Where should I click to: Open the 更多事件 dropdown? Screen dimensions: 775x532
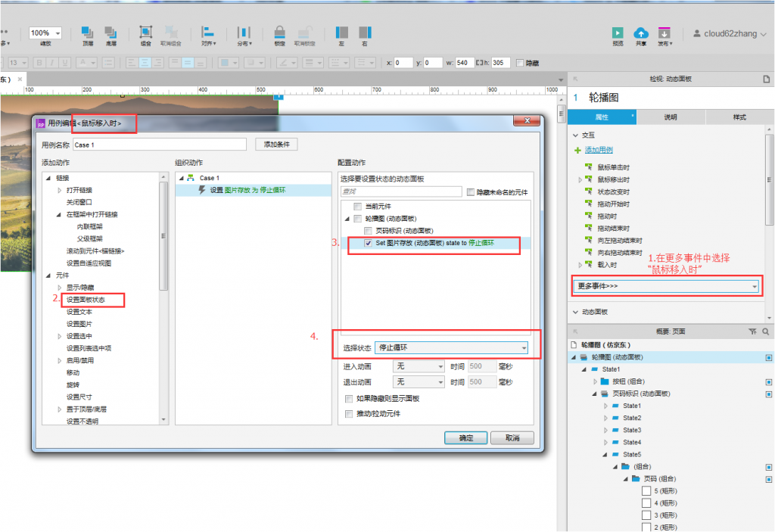667,286
